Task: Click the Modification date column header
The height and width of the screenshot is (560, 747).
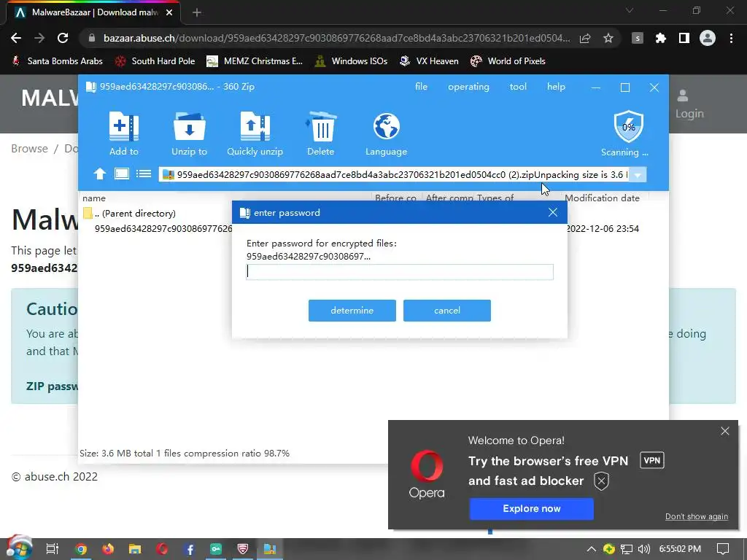Action: 602,198
